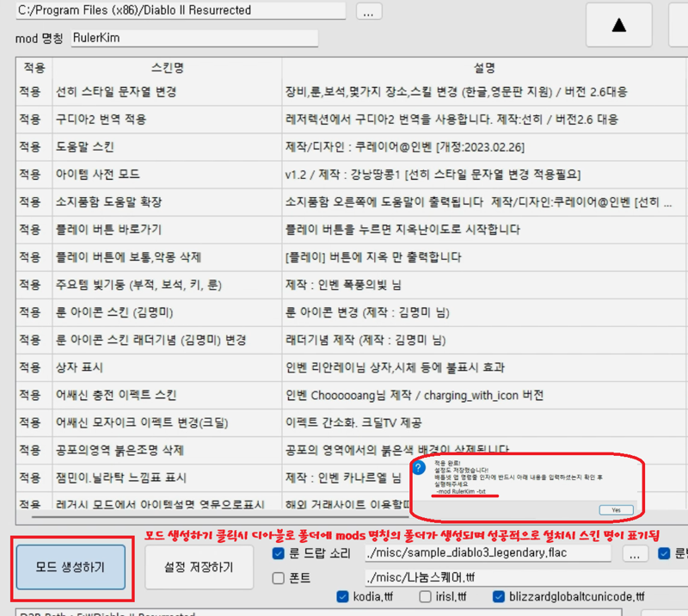688x616 pixels.
Task: Click description [플레이] 버튼에 지옥 만 출력합니다
Action: click(373, 257)
